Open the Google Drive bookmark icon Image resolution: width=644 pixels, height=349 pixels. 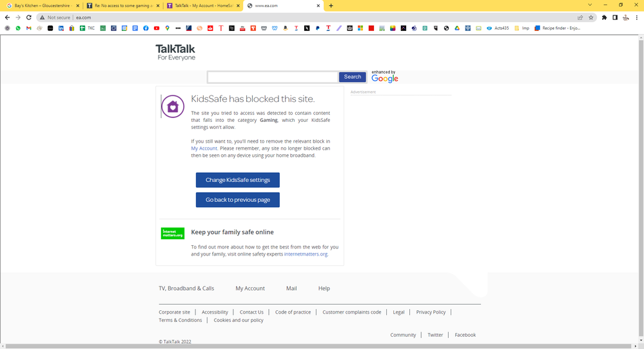click(457, 28)
